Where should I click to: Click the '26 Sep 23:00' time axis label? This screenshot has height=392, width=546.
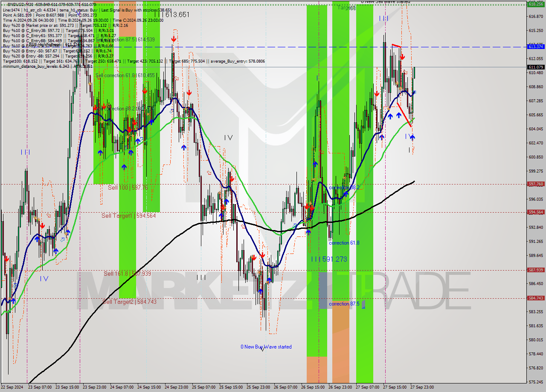pos(340,387)
